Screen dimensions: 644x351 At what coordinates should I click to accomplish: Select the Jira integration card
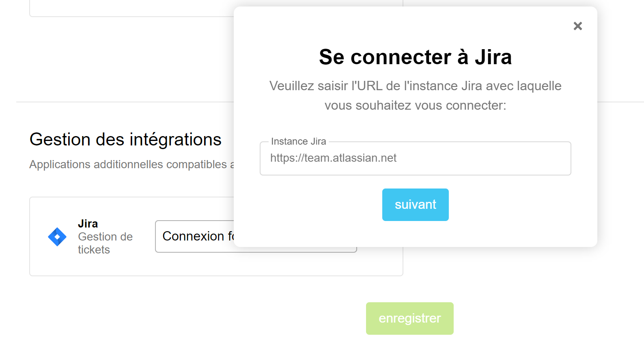click(x=101, y=264)
